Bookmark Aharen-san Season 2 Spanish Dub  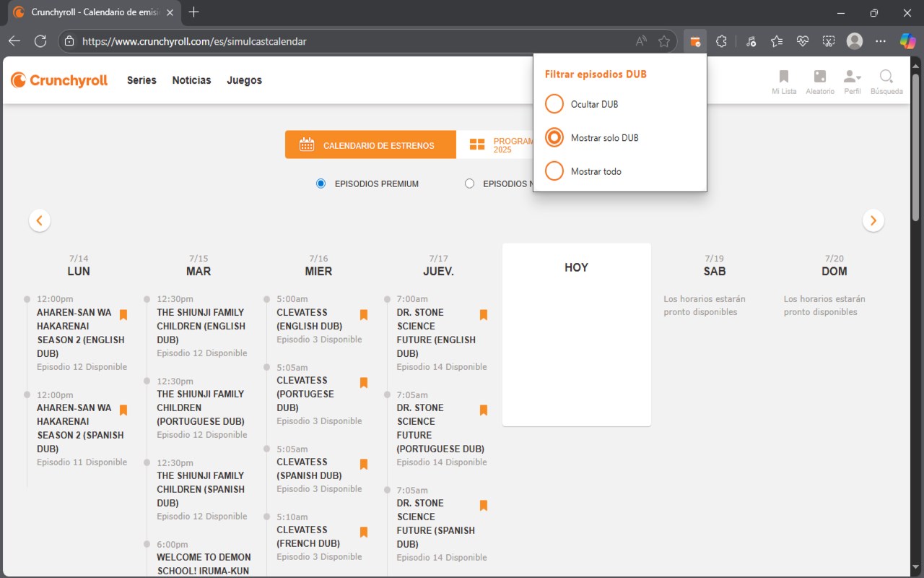click(x=123, y=410)
